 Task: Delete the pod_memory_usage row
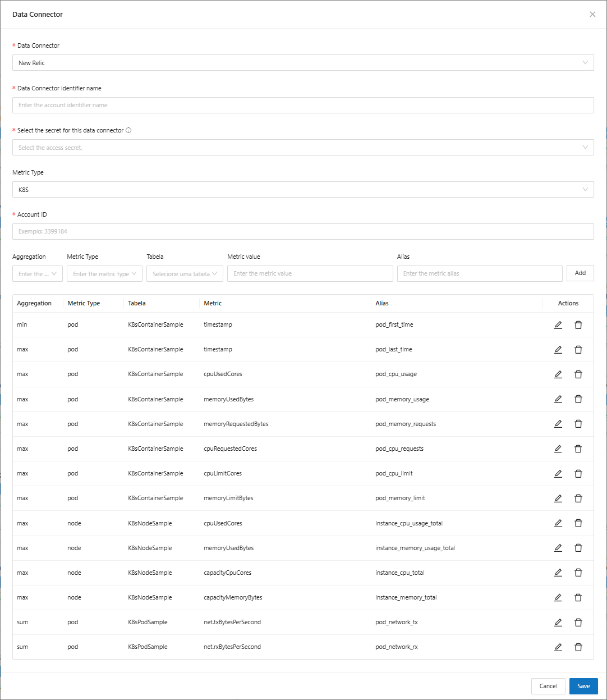pos(578,399)
